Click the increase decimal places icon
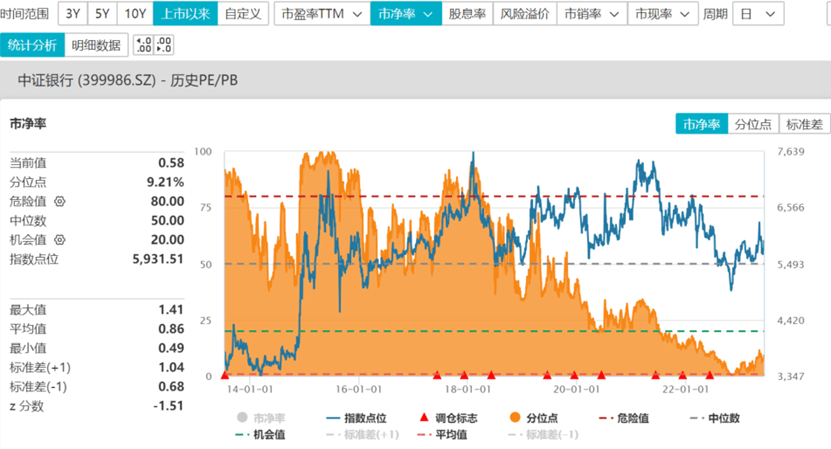The width and height of the screenshot is (831, 449). tap(144, 45)
